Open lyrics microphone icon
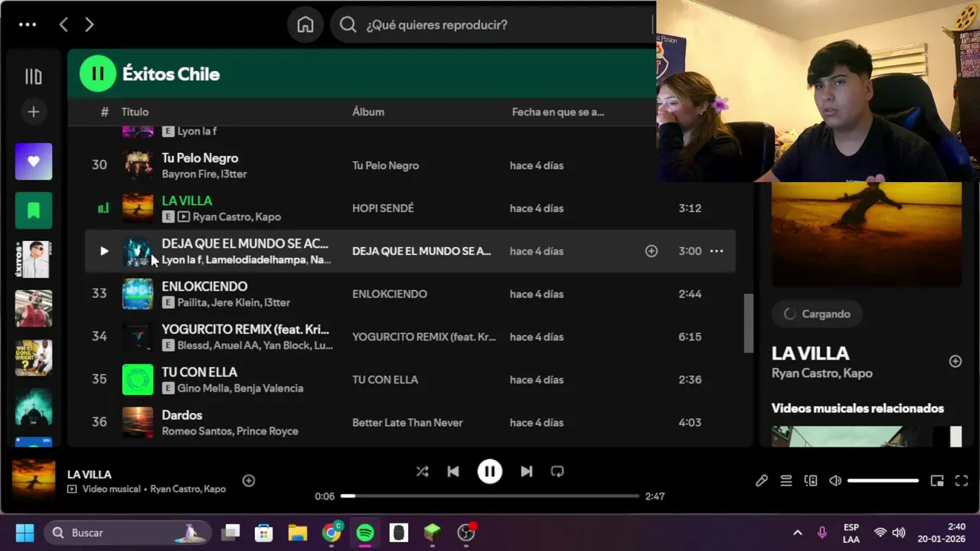980x551 pixels. pos(762,481)
